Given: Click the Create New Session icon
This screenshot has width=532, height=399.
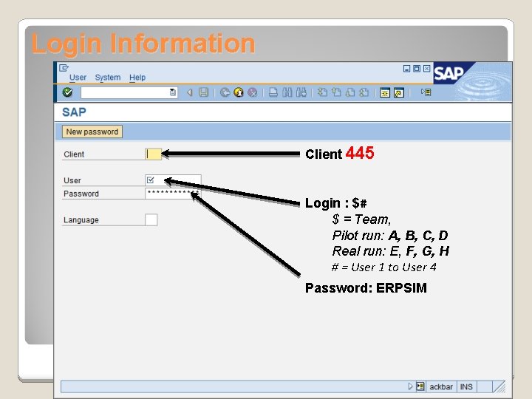Looking at the screenshot, I should (385, 92).
